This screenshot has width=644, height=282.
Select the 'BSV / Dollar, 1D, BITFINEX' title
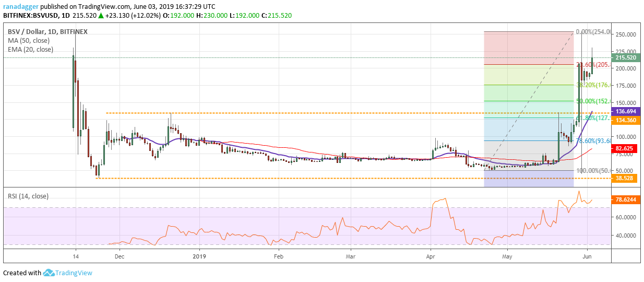click(46, 31)
